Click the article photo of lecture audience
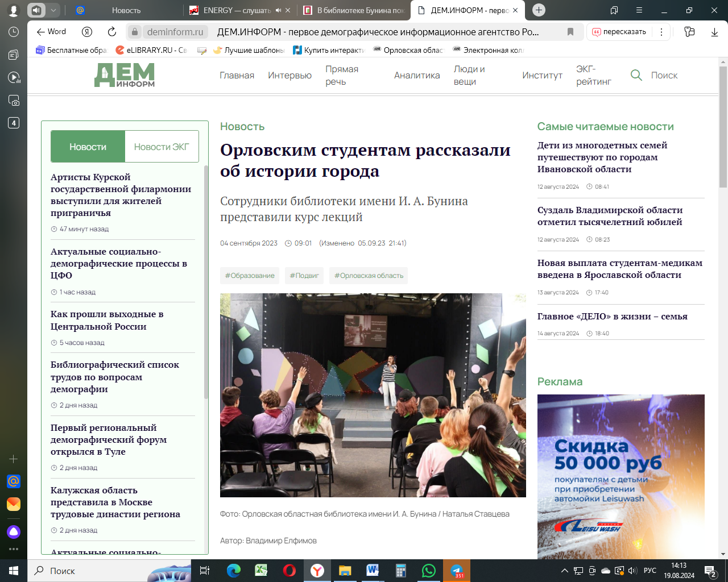The image size is (728, 582). (x=373, y=395)
